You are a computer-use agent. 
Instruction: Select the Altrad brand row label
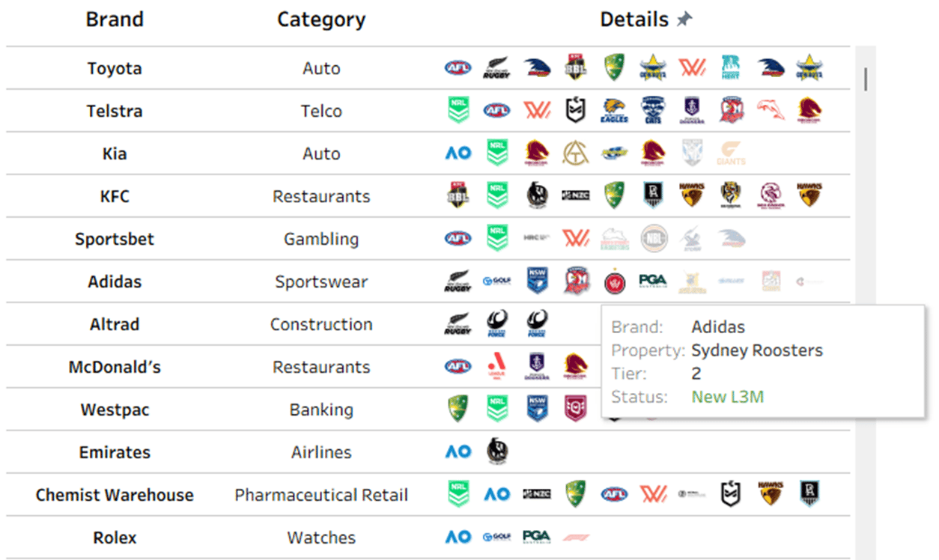click(x=114, y=324)
